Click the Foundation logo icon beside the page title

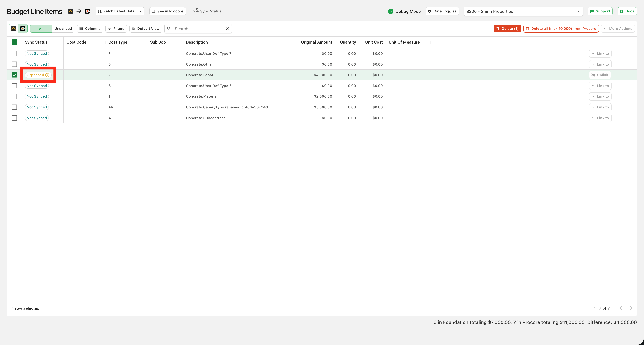(70, 11)
